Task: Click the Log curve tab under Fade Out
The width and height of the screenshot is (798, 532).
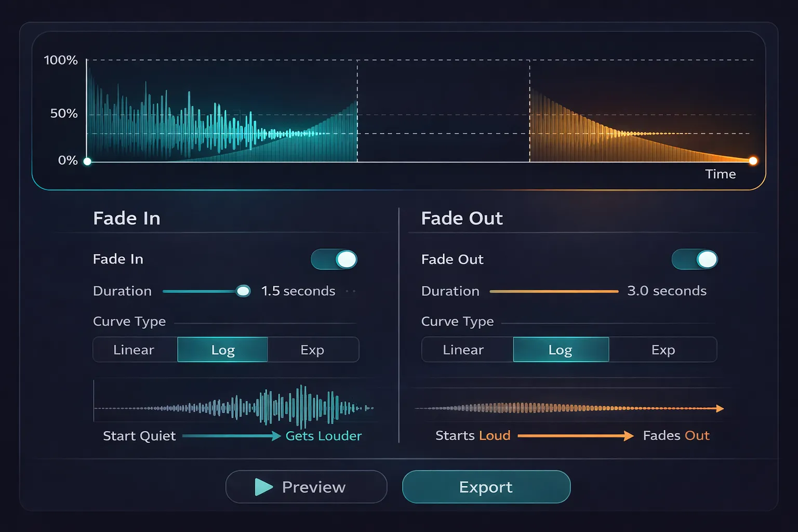Action: (x=561, y=350)
